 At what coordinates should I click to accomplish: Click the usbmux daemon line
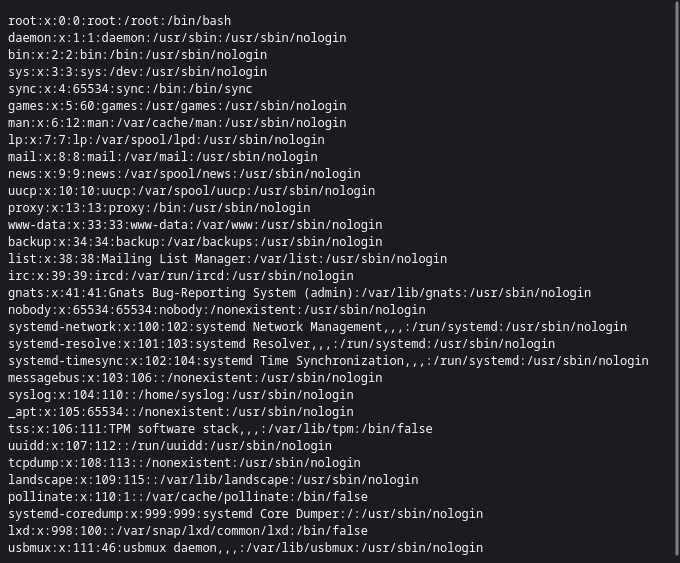245,548
